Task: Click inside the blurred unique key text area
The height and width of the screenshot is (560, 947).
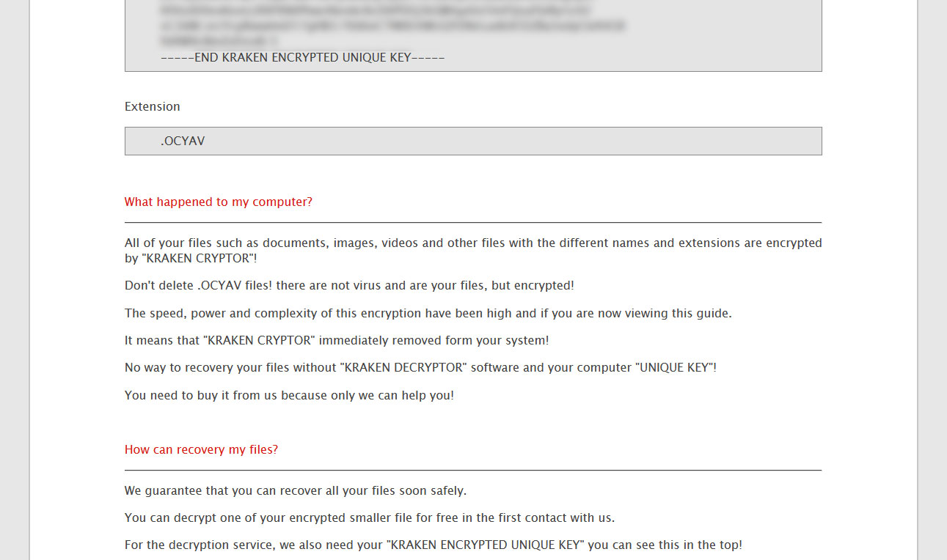Action: click(392, 23)
